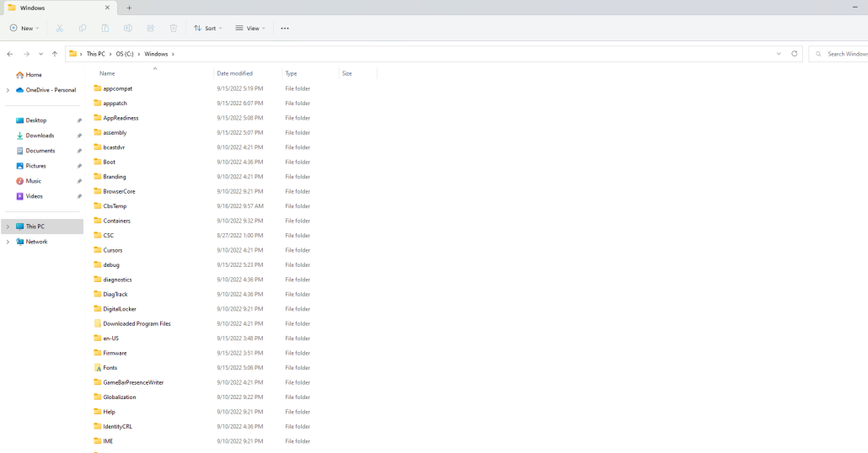Select the Fonts folder icon

[98, 368]
